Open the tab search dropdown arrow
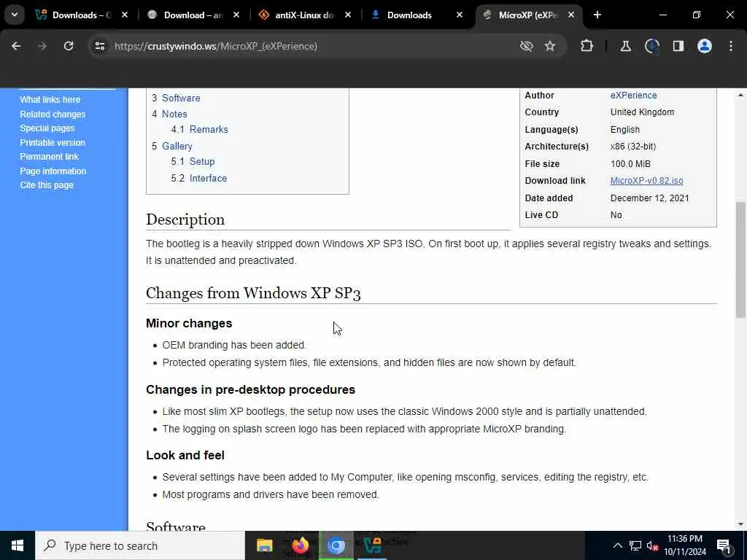Image resolution: width=747 pixels, height=560 pixels. click(x=15, y=15)
